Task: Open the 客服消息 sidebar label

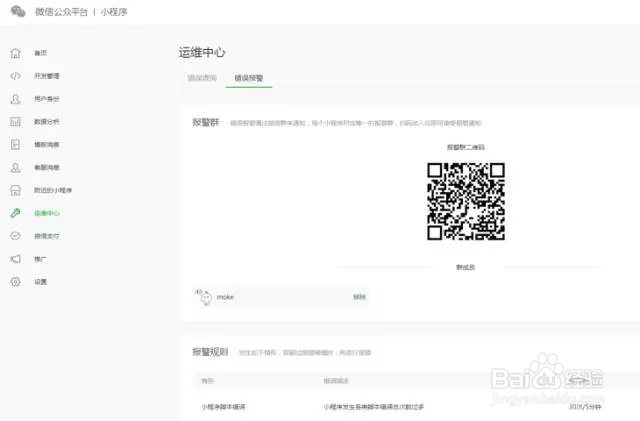Action: [x=47, y=167]
